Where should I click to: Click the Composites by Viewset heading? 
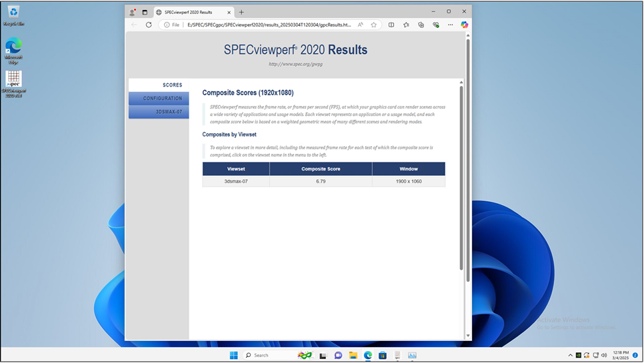[229, 135]
